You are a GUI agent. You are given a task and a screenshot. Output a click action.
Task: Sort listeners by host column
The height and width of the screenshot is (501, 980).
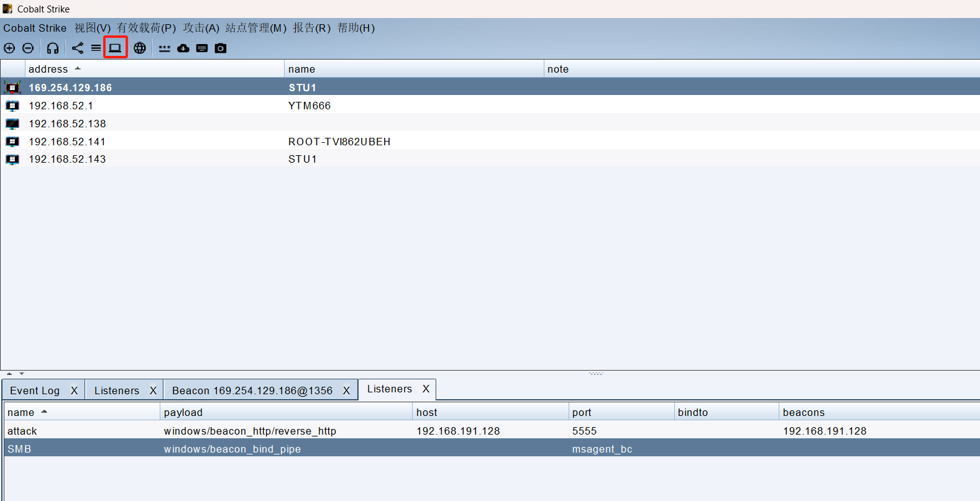tap(491, 412)
